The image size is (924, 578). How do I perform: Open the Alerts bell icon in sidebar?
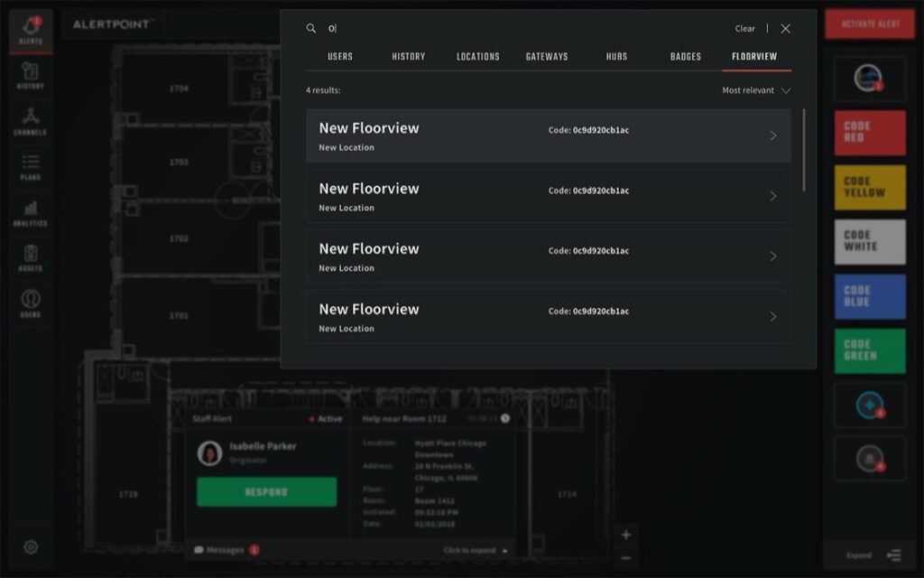click(x=31, y=30)
